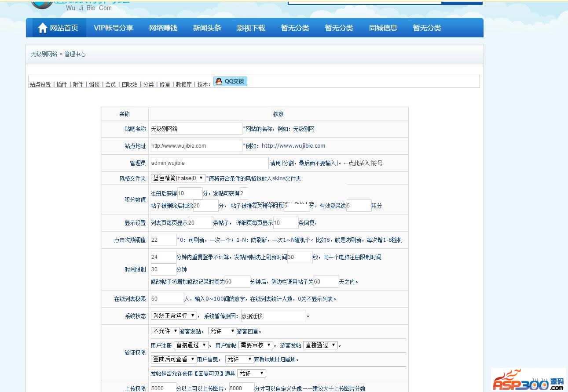Click the 贴吧名称 input field
The image size is (568, 392).
tap(196, 129)
